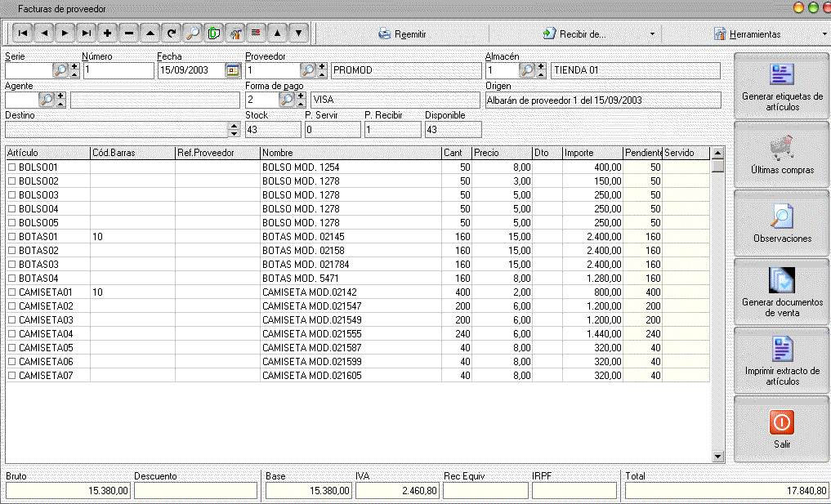This screenshot has width=831, height=504.
Task: Jump to the last record
Action: [86, 33]
